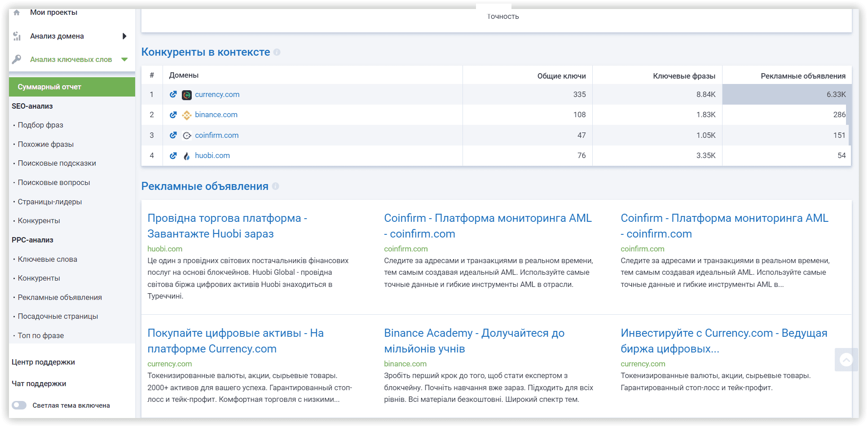Open external link icon for huobi.com row
This screenshot has height=427, width=868.
[173, 155]
